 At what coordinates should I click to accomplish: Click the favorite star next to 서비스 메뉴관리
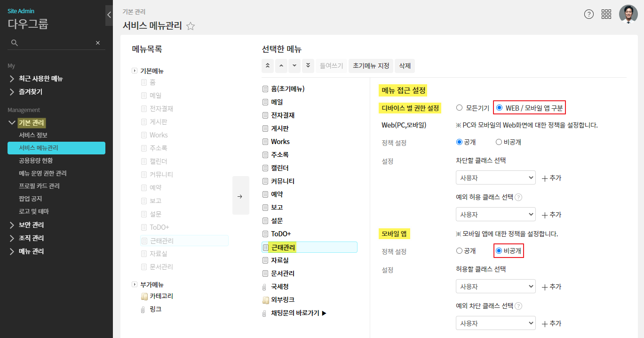click(x=191, y=26)
